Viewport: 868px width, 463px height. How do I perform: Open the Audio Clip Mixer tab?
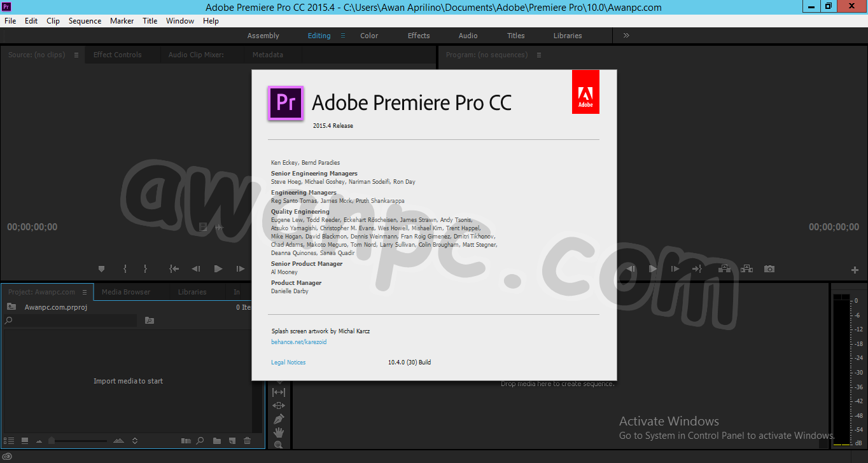[196, 55]
